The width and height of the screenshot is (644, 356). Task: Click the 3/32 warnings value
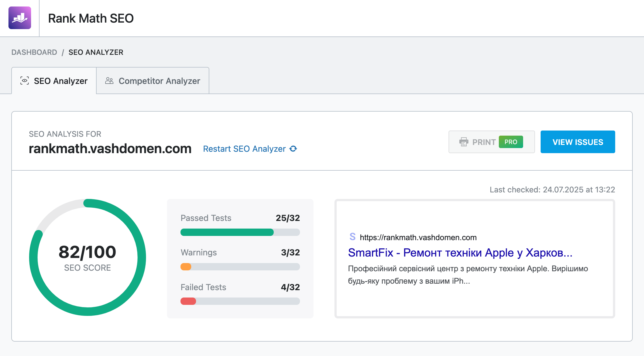pos(290,252)
